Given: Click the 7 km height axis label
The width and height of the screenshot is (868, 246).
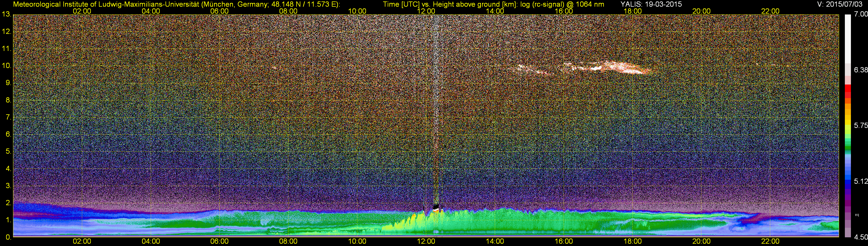Looking at the screenshot, I should [8, 117].
